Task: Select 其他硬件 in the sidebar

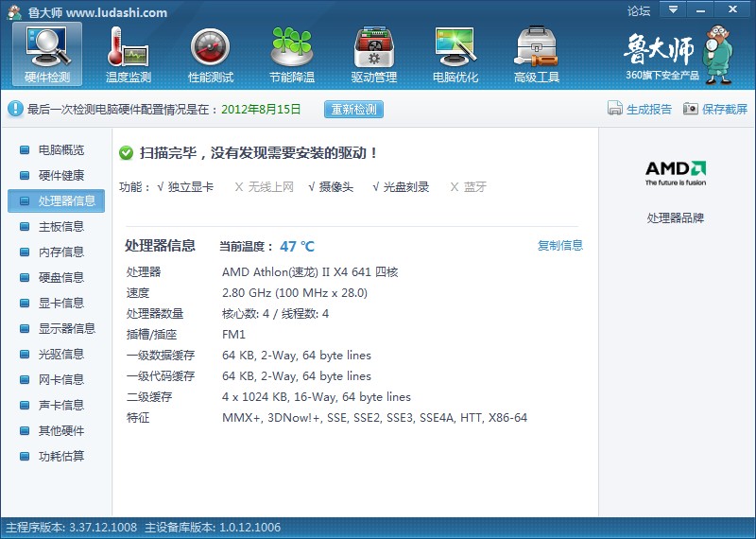Action: (x=56, y=431)
